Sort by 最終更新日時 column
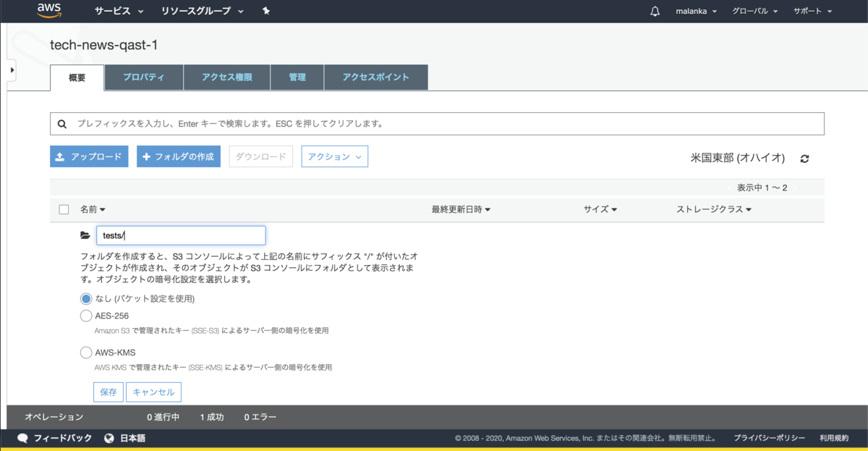This screenshot has width=868, height=451. pyautogui.click(x=461, y=209)
